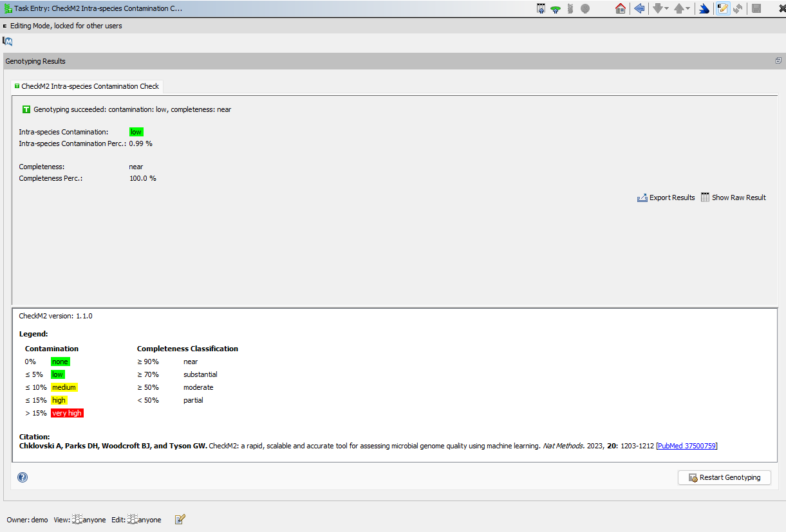
Task: Click the grayed-out save disk icon
Action: [x=757, y=8]
